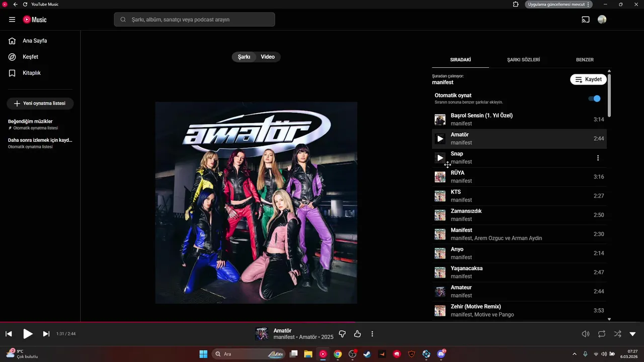Disable the Otomatik oynat switch

(595, 99)
